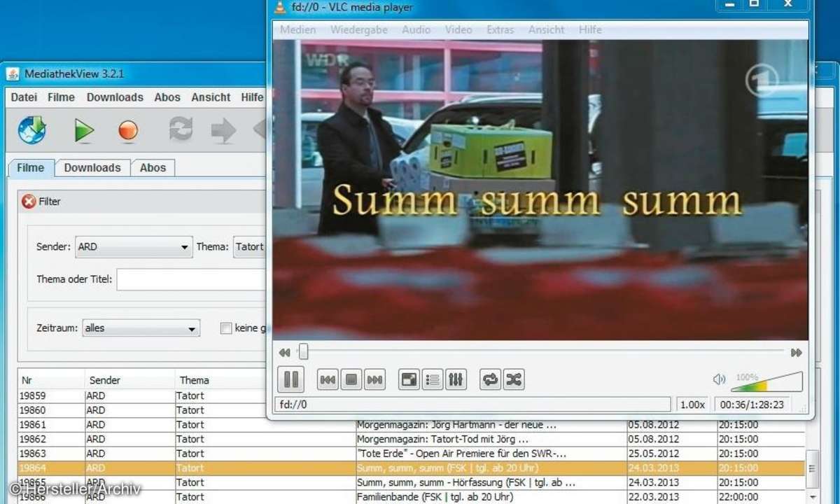
Task: Click the gray right arrow toolbar icon
Action: point(223,131)
